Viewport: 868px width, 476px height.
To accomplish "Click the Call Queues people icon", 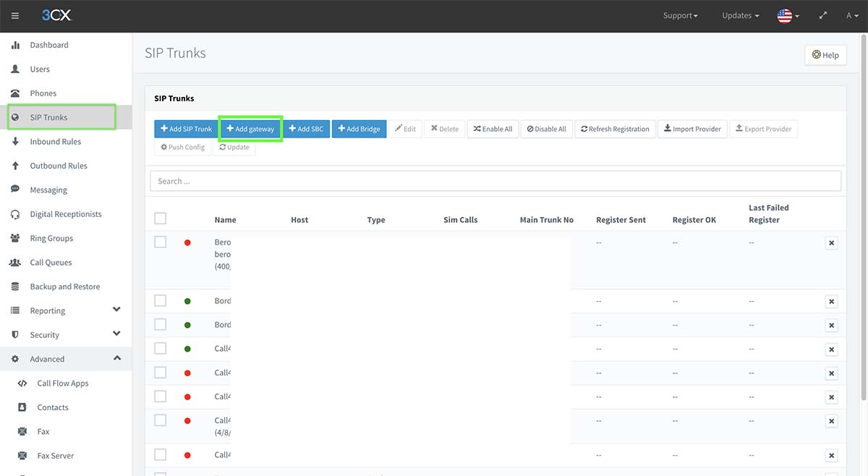I will point(15,263).
